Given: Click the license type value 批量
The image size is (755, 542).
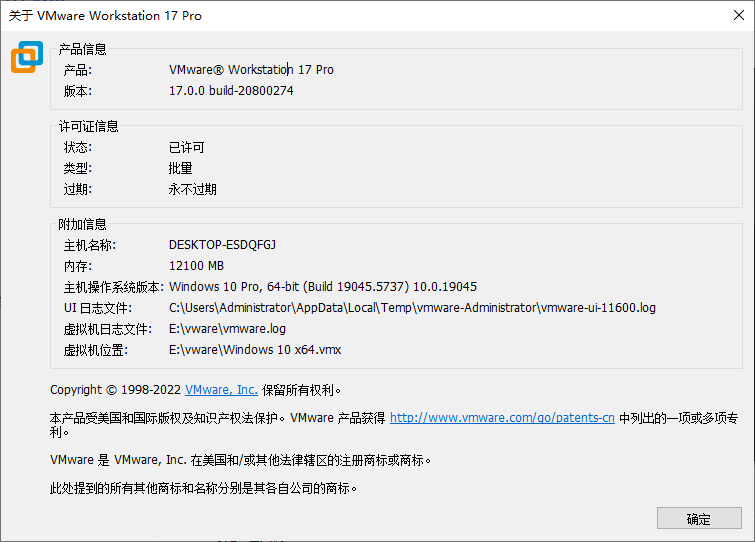Looking at the screenshot, I should pyautogui.click(x=181, y=168).
